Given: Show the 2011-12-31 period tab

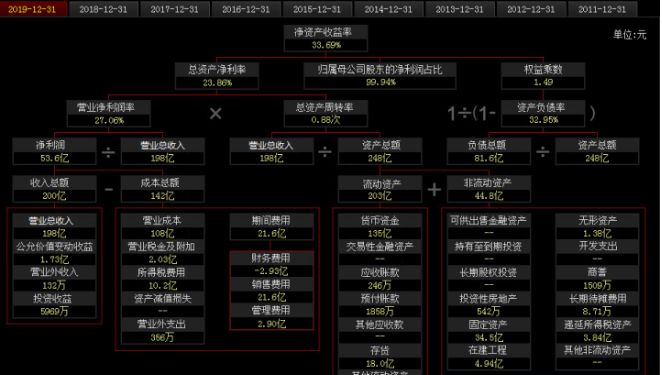Looking at the screenshot, I should (602, 9).
